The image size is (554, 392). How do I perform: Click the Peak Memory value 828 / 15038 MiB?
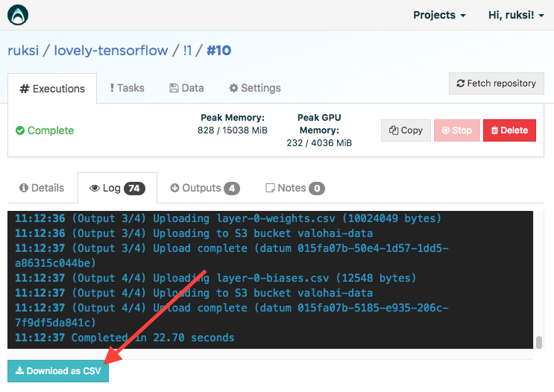coord(233,130)
